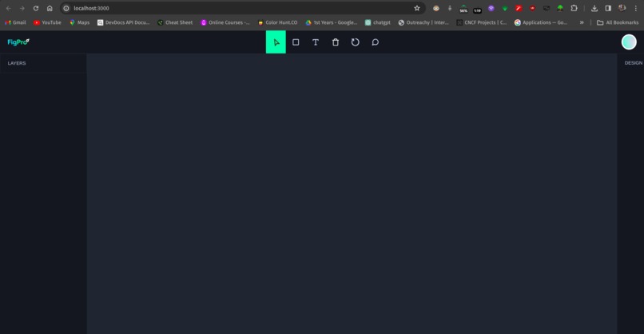Go back in browser history
This screenshot has height=334, width=644.
[9, 8]
